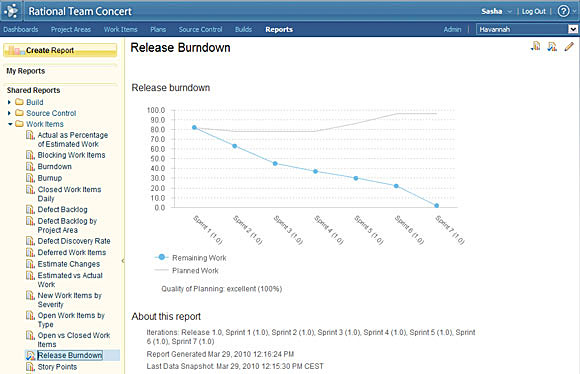Image resolution: width=580 pixels, height=374 pixels.
Task: Collapse the sidebar using the splitter arrow
Action: (x=123, y=261)
